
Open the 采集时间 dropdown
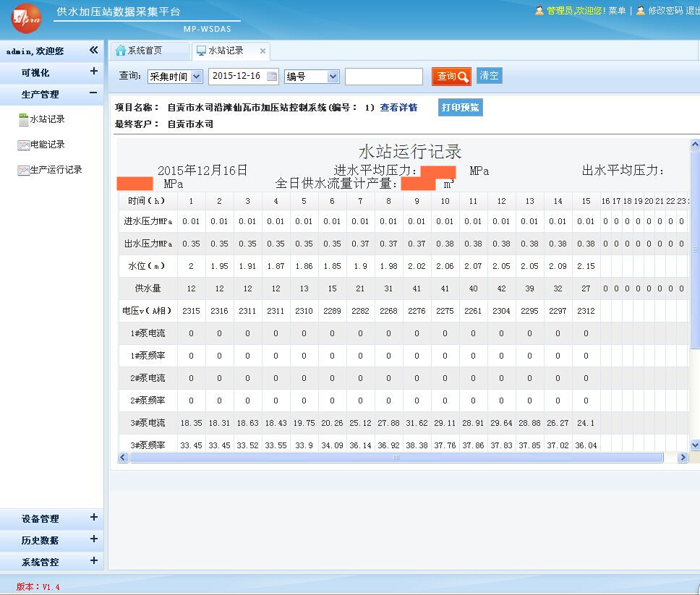tap(175, 77)
